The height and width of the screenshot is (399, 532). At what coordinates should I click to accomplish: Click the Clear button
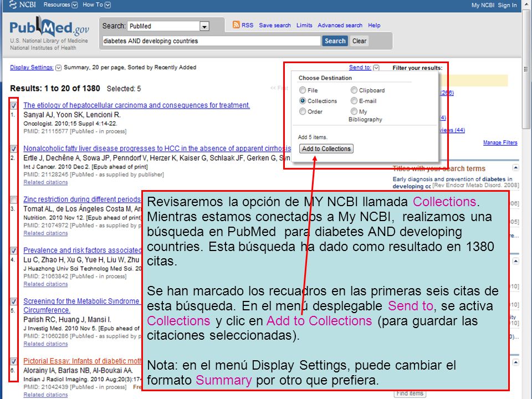pos(359,41)
